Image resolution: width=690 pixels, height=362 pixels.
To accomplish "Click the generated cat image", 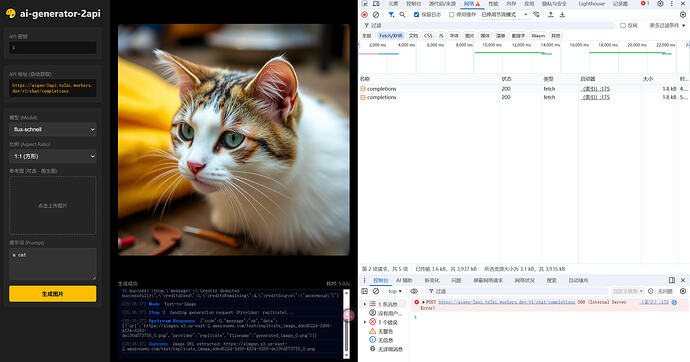I will coord(234,139).
